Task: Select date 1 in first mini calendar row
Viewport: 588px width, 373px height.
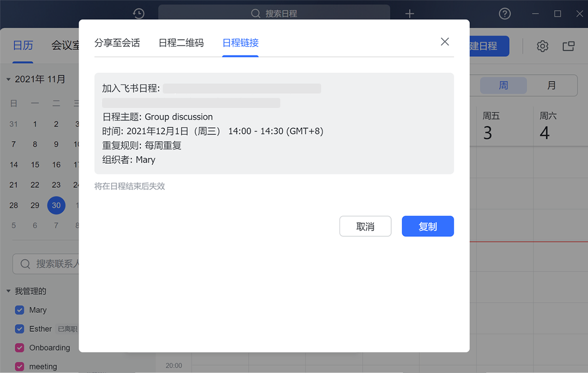Action: [x=35, y=124]
